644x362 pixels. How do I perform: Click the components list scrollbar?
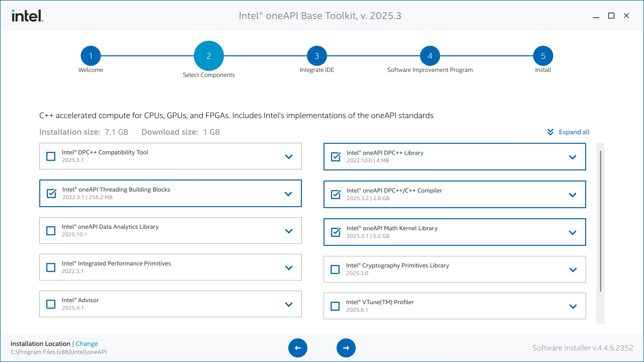click(600, 221)
